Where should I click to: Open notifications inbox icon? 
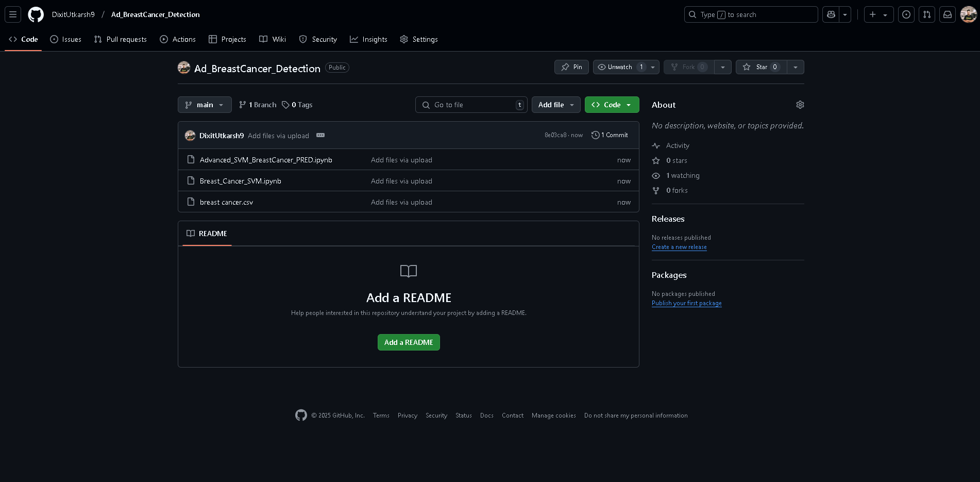tap(948, 14)
